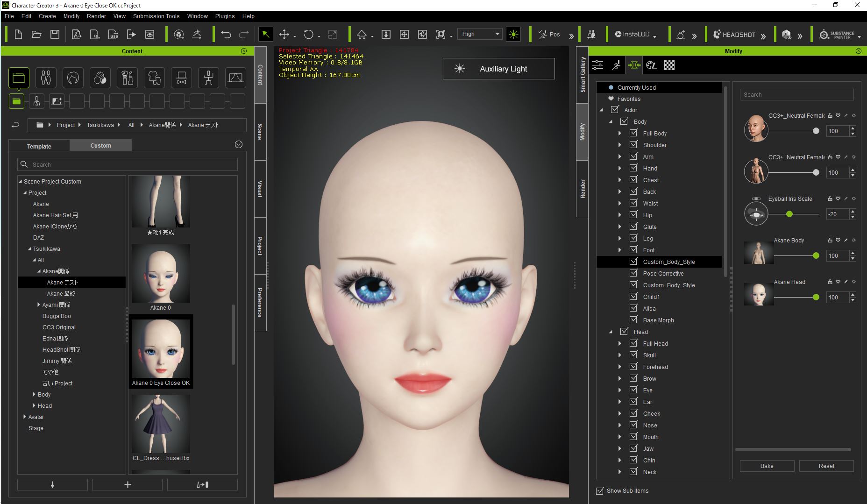This screenshot has width=867, height=504.
Task: Open the Morph tab icon in Modify
Action: [x=634, y=65]
